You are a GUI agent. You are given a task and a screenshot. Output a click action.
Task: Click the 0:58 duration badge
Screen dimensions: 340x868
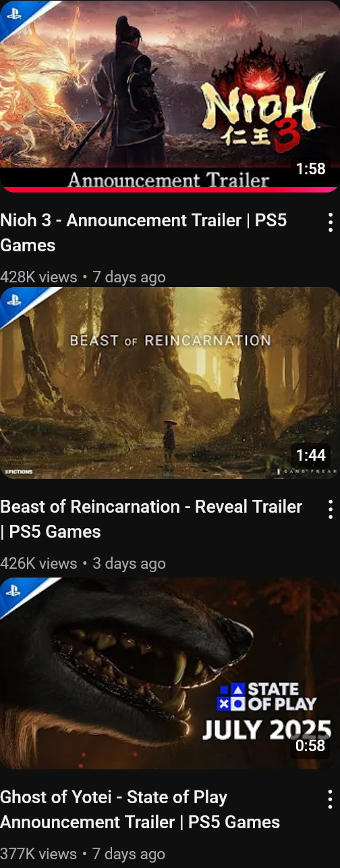[x=310, y=746]
